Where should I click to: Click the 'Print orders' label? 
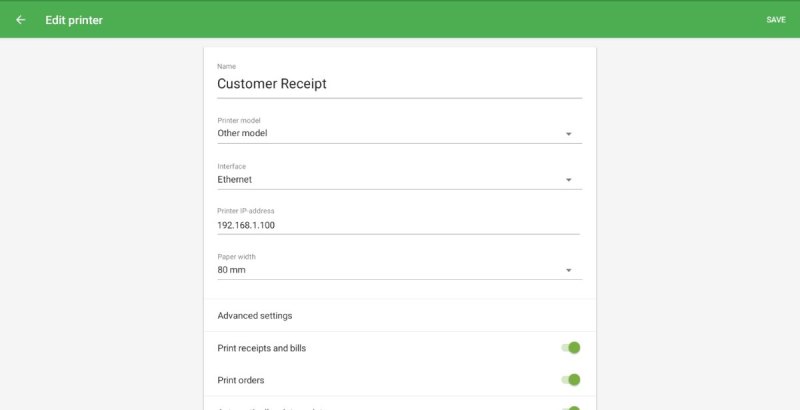[x=241, y=380]
